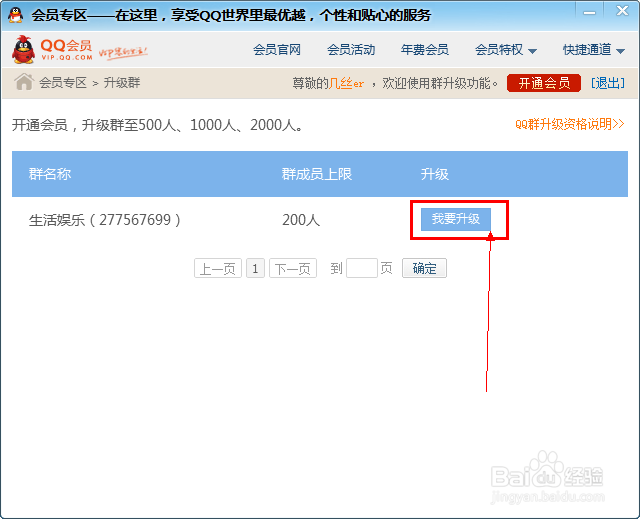Image resolution: width=640 pixels, height=519 pixels.
Task: Click the 开通会员 red button
Action: pos(544,83)
